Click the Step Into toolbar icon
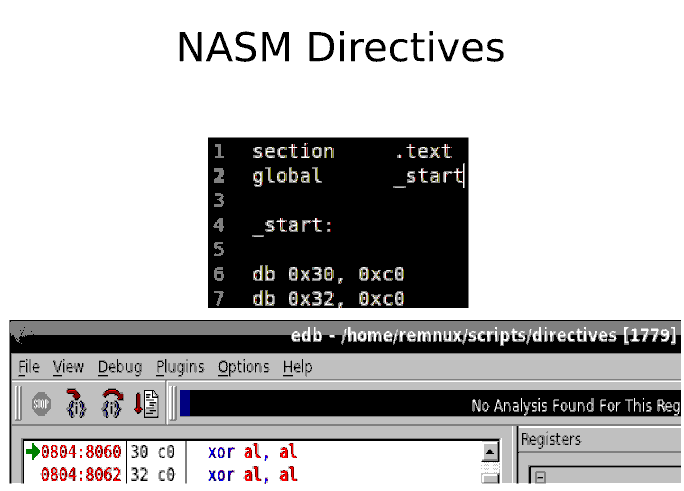The height and width of the screenshot is (491, 684). point(76,404)
